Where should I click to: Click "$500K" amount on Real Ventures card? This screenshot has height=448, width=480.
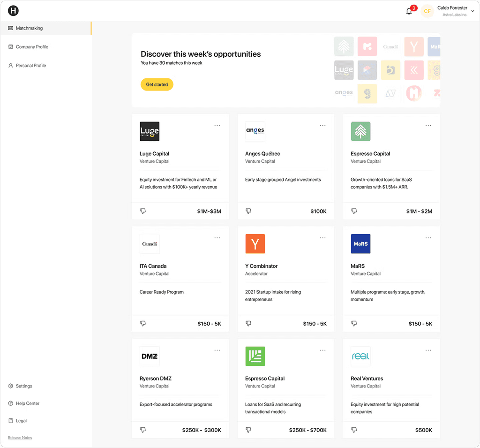coord(424,430)
